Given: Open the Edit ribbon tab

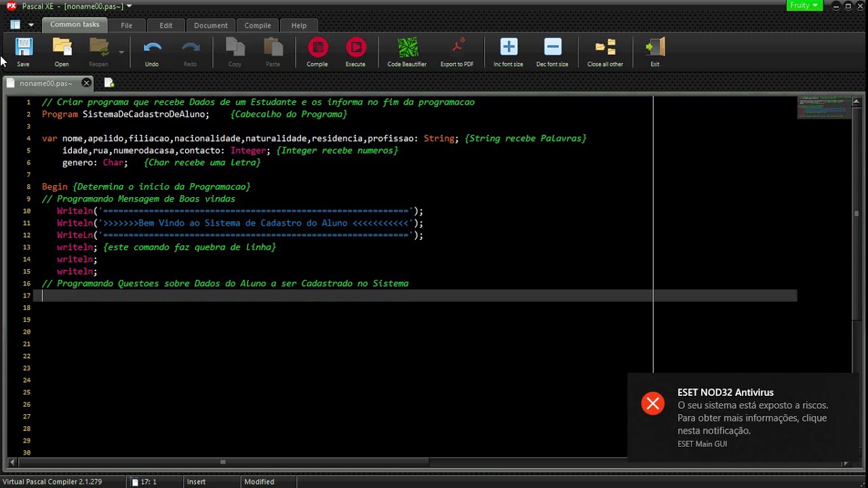Looking at the screenshot, I should point(166,25).
